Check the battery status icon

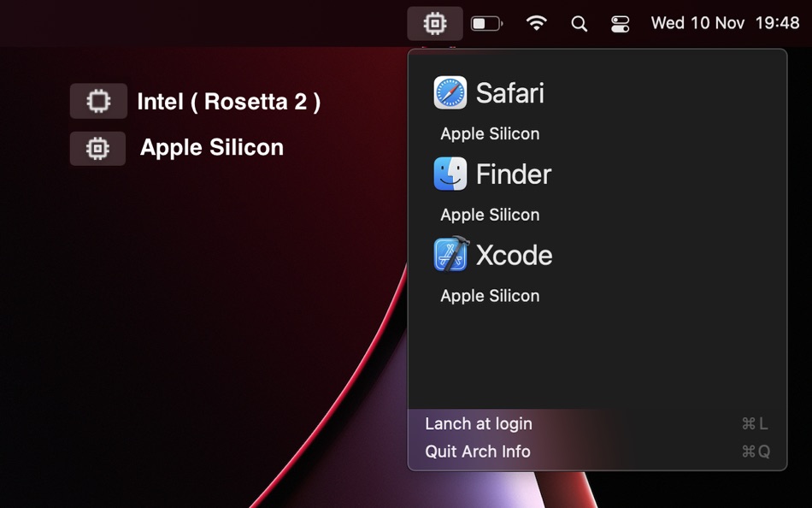tap(486, 23)
